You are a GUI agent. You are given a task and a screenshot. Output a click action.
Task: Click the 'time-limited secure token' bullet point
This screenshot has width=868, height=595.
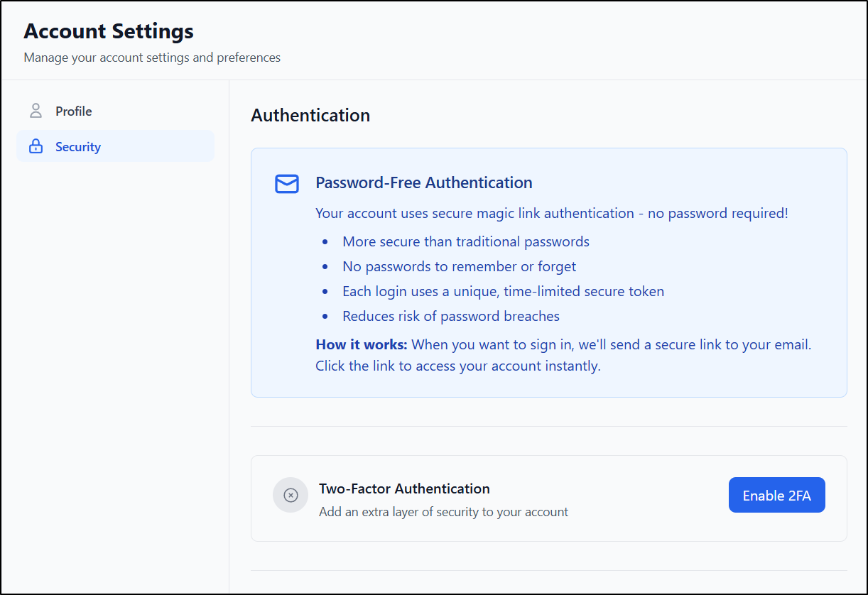point(503,291)
